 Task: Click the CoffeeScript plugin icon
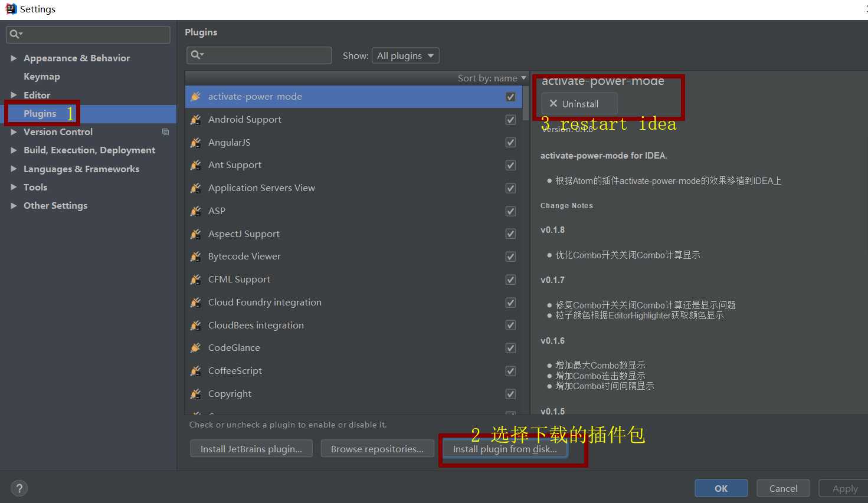pyautogui.click(x=196, y=371)
